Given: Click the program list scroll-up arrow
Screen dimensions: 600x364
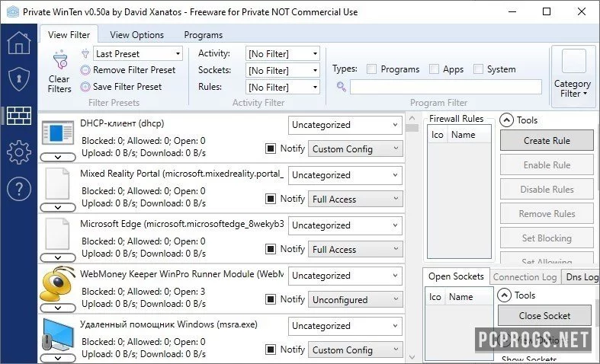Looking at the screenshot, I should 412,118.
